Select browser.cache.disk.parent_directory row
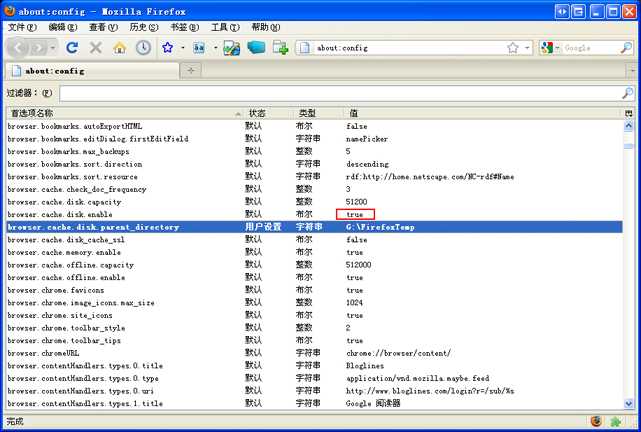641x432 pixels. tap(314, 227)
